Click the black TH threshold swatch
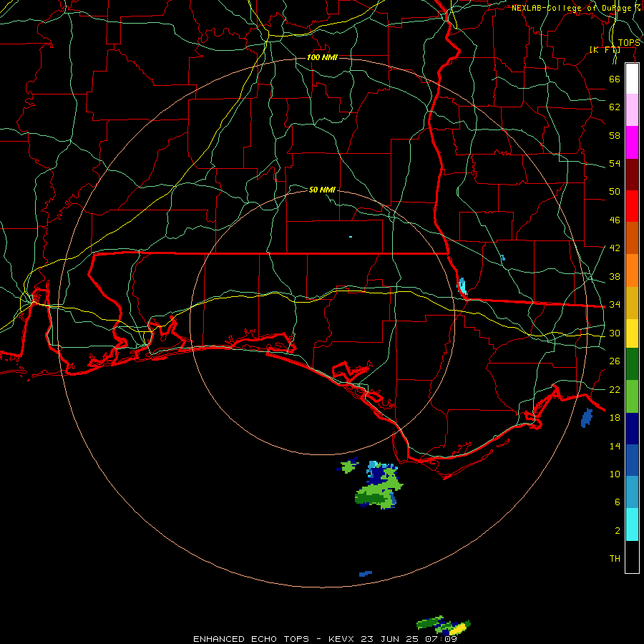Viewport: 644px width, 644px height. click(x=632, y=557)
